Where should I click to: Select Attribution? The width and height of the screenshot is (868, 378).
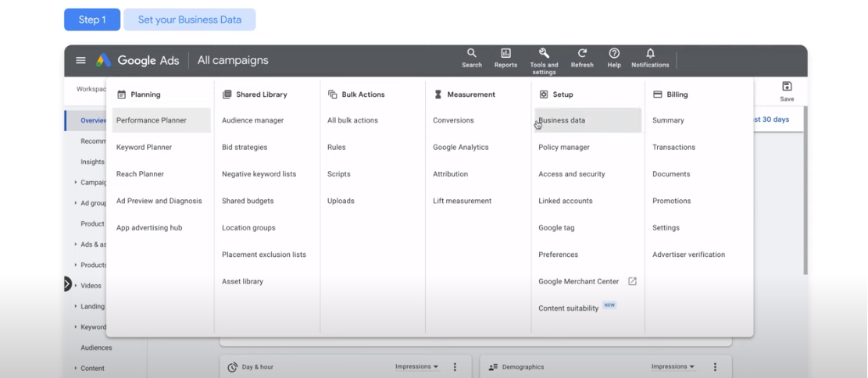tap(451, 174)
